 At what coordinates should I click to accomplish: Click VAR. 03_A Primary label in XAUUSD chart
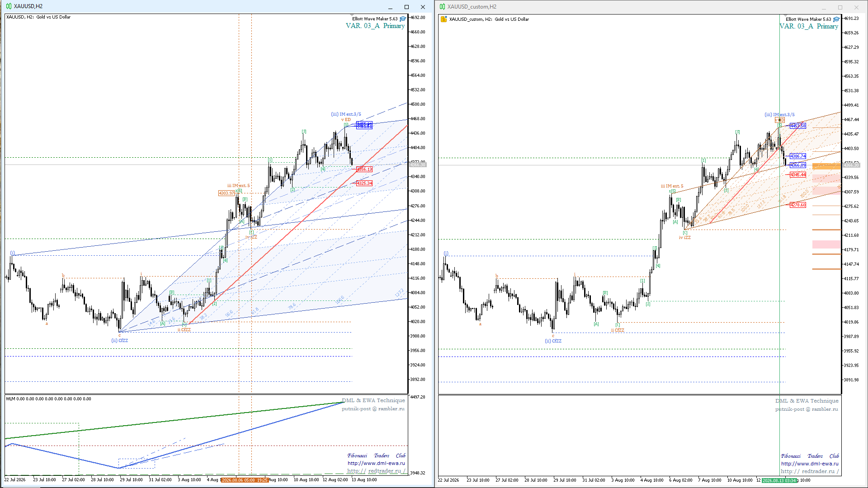coord(375,26)
